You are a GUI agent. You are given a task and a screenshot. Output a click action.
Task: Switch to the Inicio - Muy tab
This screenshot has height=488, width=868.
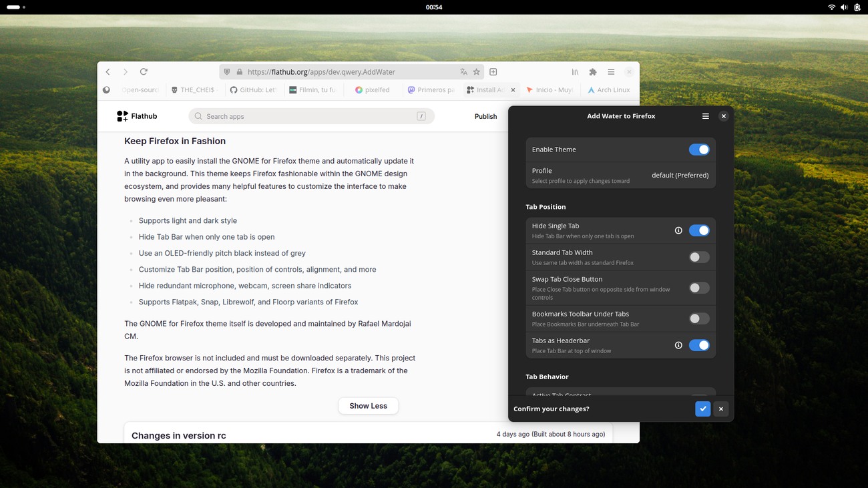pyautogui.click(x=550, y=90)
